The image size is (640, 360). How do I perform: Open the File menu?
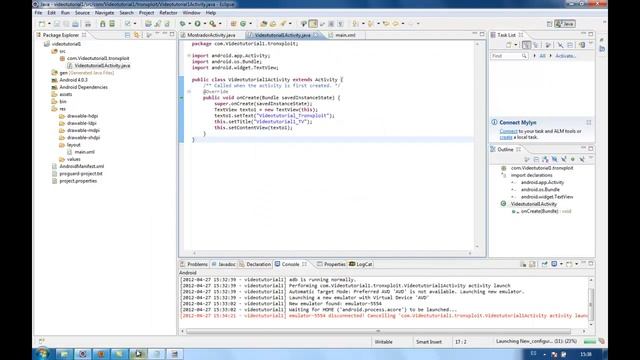[x=38, y=13]
